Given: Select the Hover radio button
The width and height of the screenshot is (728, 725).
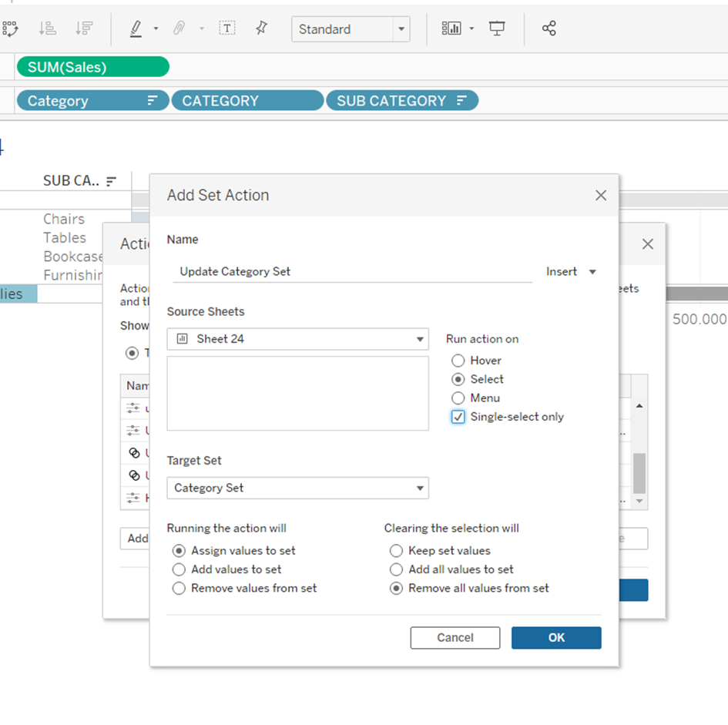Looking at the screenshot, I should click(x=458, y=361).
